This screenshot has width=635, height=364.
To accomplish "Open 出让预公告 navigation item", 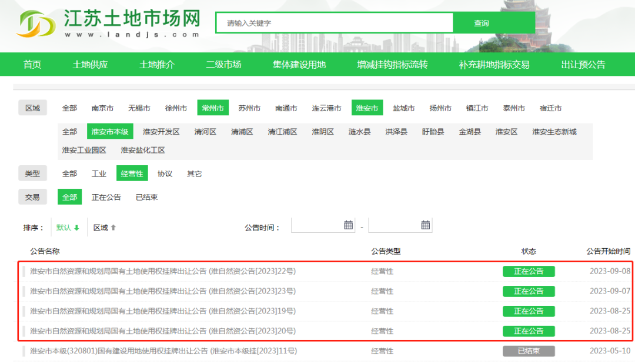I will click(583, 65).
